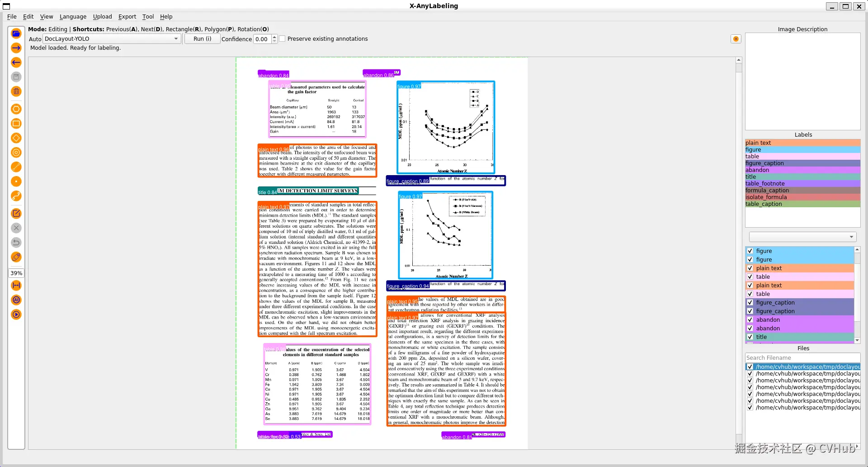The width and height of the screenshot is (868, 467).
Task: Select the point drawing tool
Action: tap(16, 181)
